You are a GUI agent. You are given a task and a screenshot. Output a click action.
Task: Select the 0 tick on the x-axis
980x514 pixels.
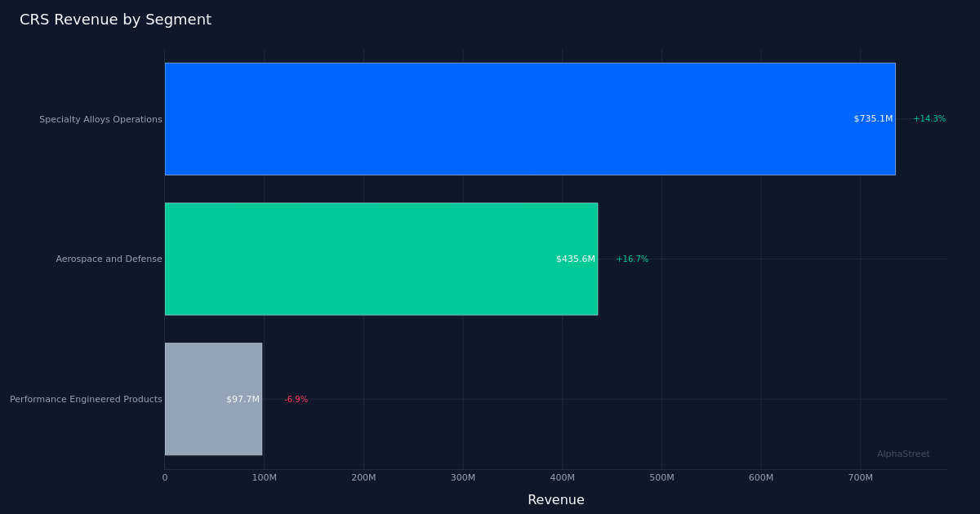pyautogui.click(x=166, y=478)
